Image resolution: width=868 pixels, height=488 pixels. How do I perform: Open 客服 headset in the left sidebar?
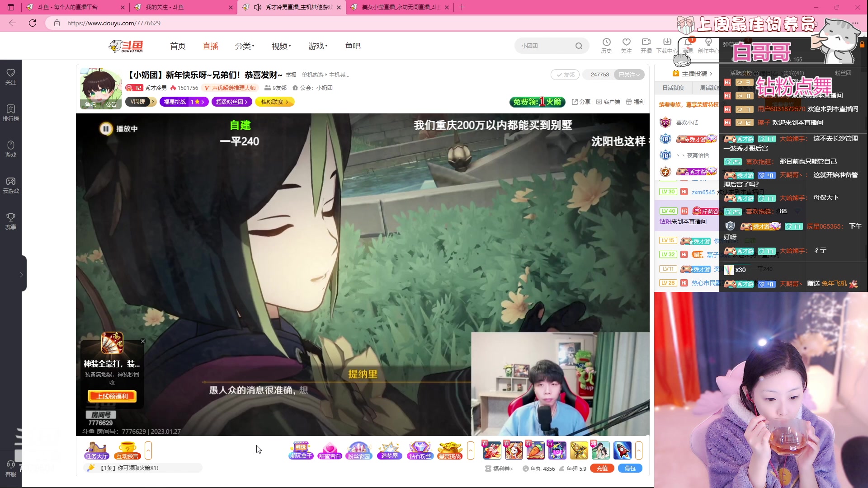click(x=11, y=468)
